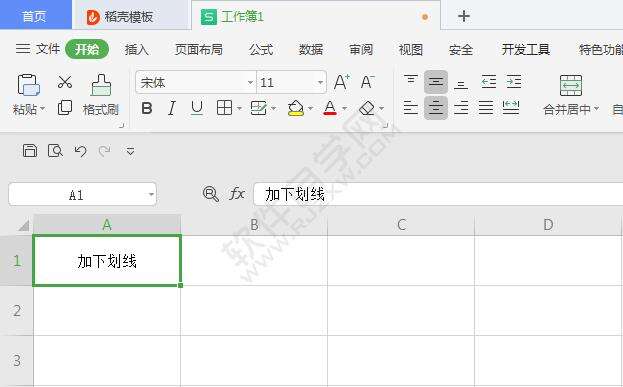Click the Paste clipboard icon
This screenshot has height=387, width=623.
point(28,85)
